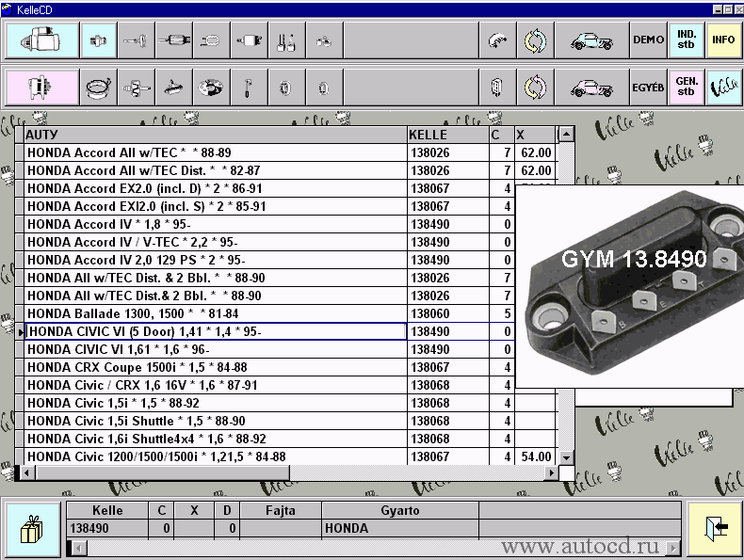Click the Kelle logo button in toolbar
744x560 pixels.
[723, 88]
